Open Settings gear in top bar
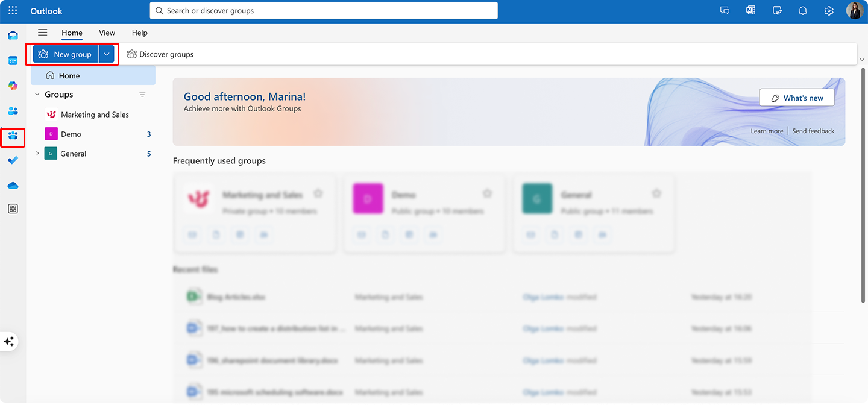868x405 pixels. coord(829,10)
